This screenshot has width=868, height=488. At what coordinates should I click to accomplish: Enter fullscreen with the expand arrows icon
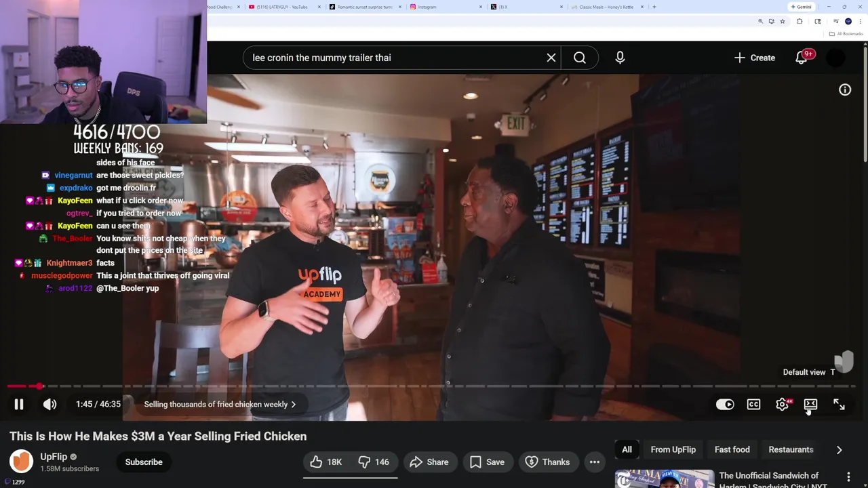pos(839,404)
